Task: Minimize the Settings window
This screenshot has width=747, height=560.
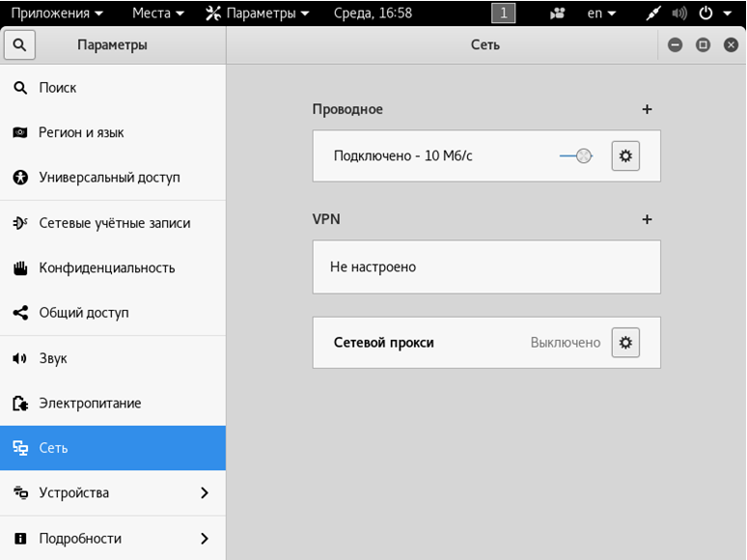Action: coord(675,44)
